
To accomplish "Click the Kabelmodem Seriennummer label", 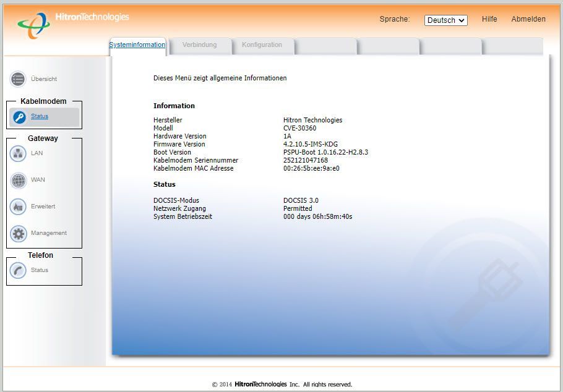I will click(196, 161).
